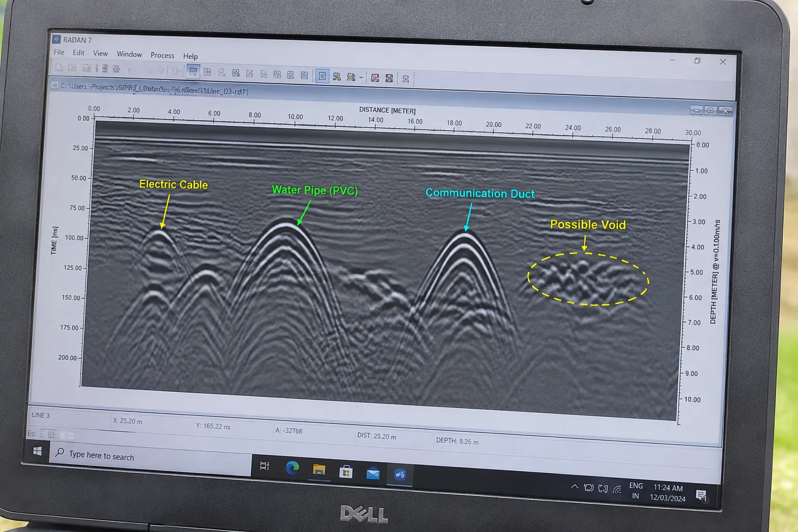The height and width of the screenshot is (532, 798).
Task: Open the Help menu
Action: pyautogui.click(x=190, y=56)
